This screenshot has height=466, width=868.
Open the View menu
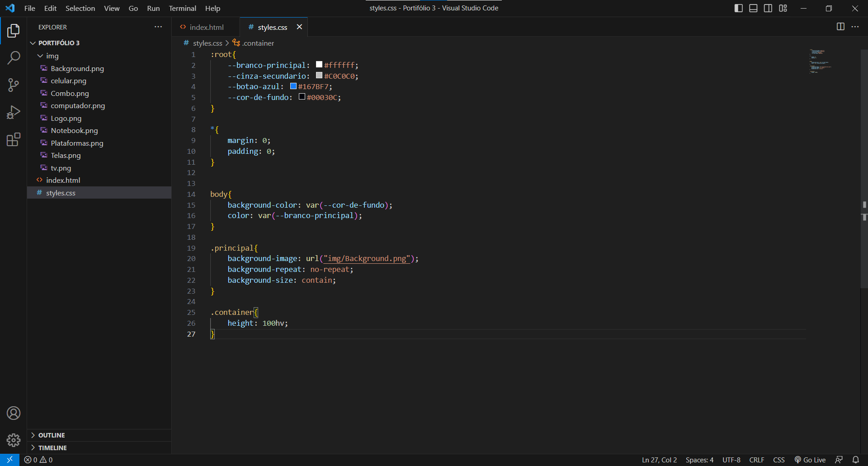click(112, 8)
